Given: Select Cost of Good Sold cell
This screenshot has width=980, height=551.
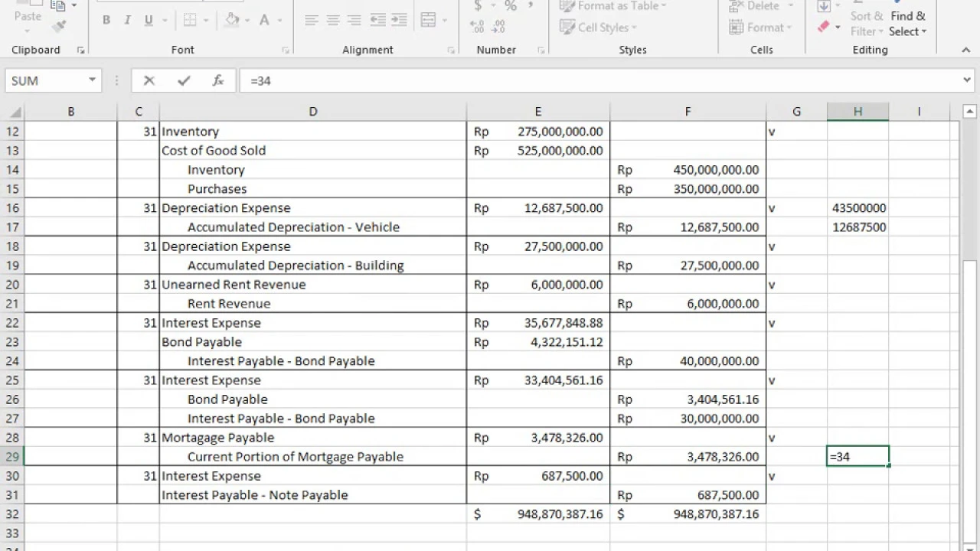Looking at the screenshot, I should pos(312,150).
